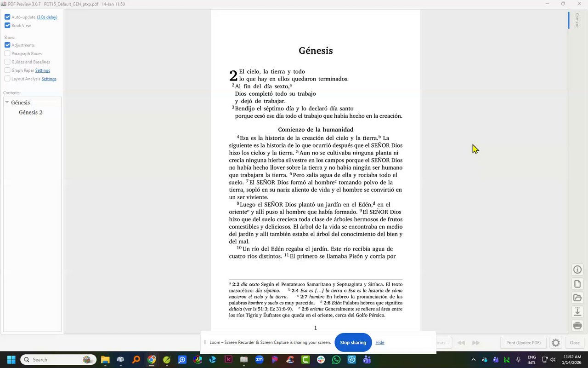Image resolution: width=588 pixels, height=368 pixels.
Task: Open the orange magnifier taskbar app
Action: coord(136,360)
